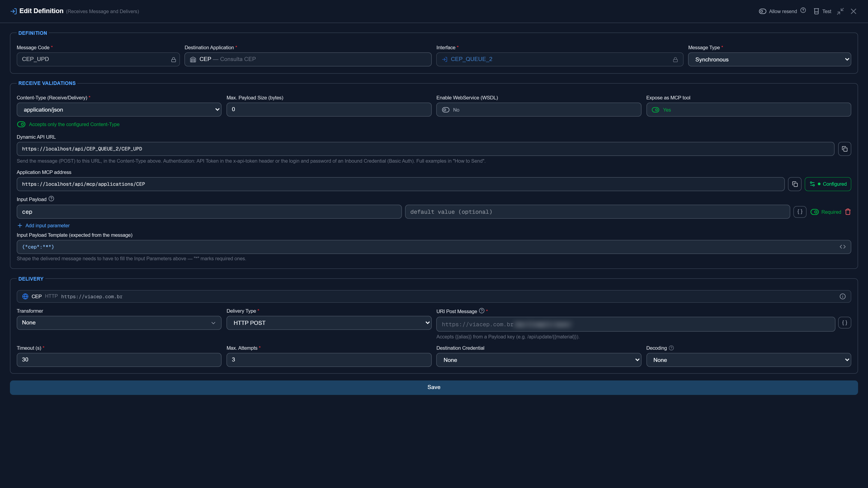Viewport: 868px width, 488px height.
Task: Click the Decoding help icon
Action: [671, 348]
